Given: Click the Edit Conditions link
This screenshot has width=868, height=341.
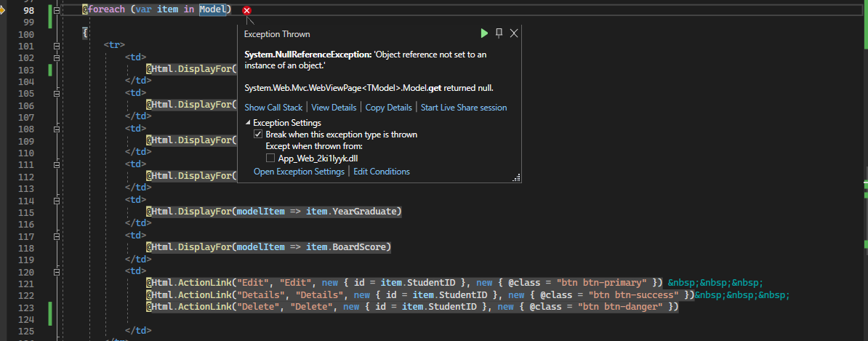Looking at the screenshot, I should [x=382, y=172].
